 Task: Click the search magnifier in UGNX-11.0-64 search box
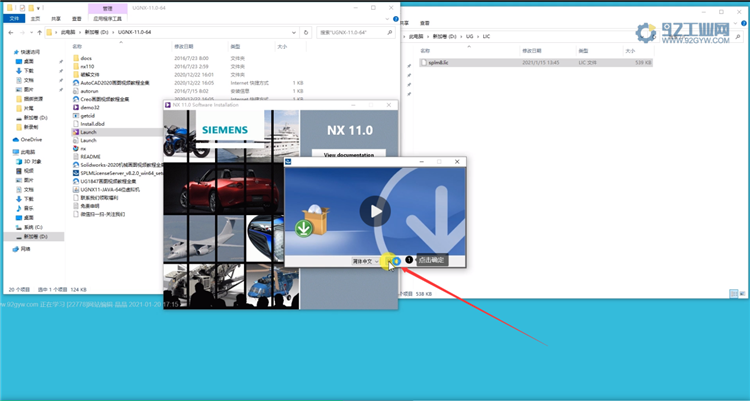(x=390, y=33)
